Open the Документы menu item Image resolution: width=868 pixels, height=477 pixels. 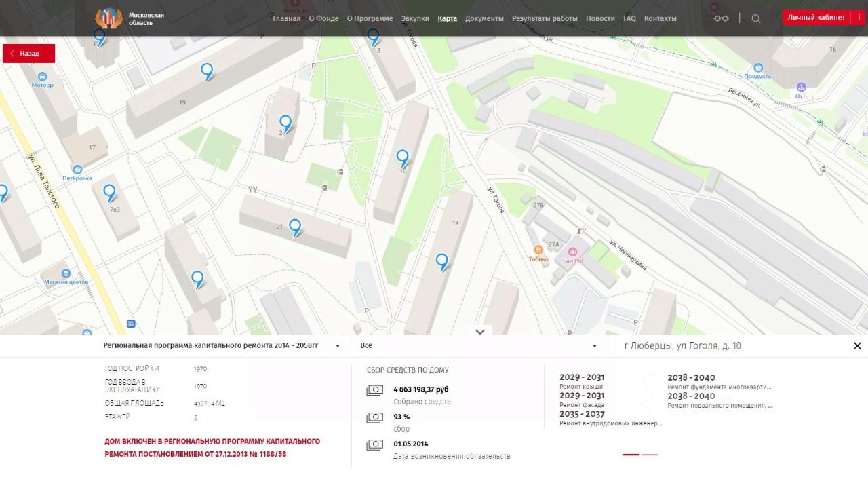point(484,18)
